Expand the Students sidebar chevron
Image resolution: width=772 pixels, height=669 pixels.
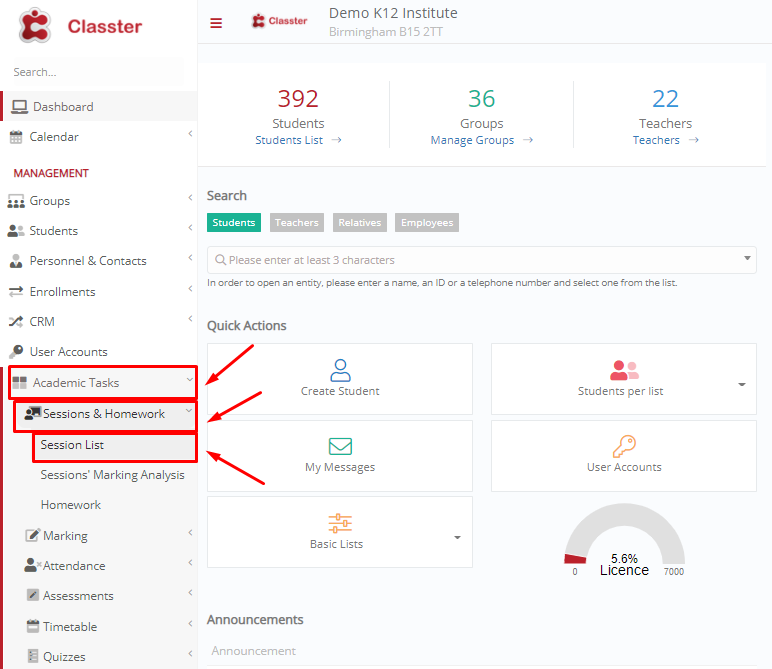click(x=190, y=227)
